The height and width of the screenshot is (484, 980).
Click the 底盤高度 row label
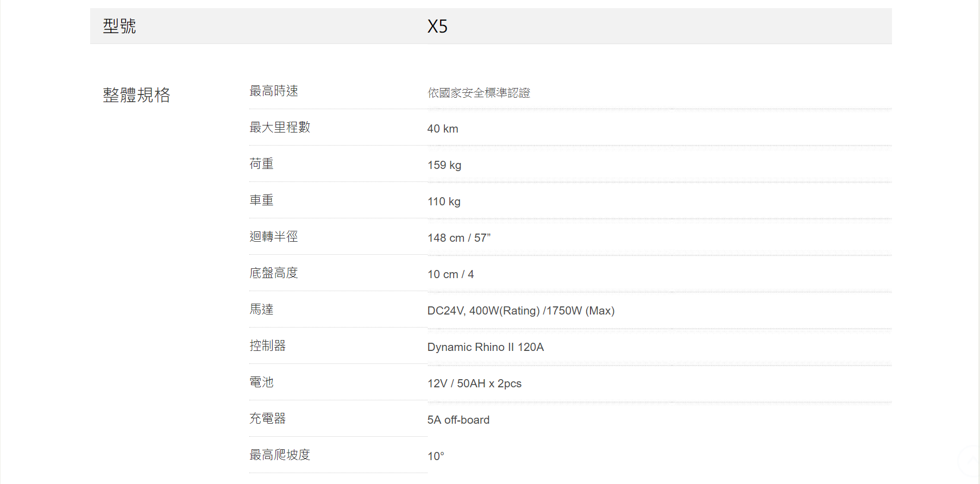(x=274, y=273)
